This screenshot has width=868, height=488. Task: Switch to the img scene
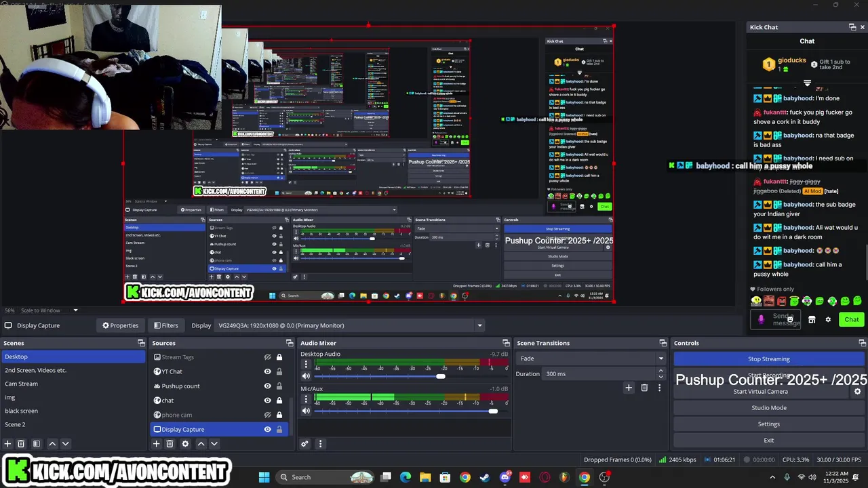73,397
